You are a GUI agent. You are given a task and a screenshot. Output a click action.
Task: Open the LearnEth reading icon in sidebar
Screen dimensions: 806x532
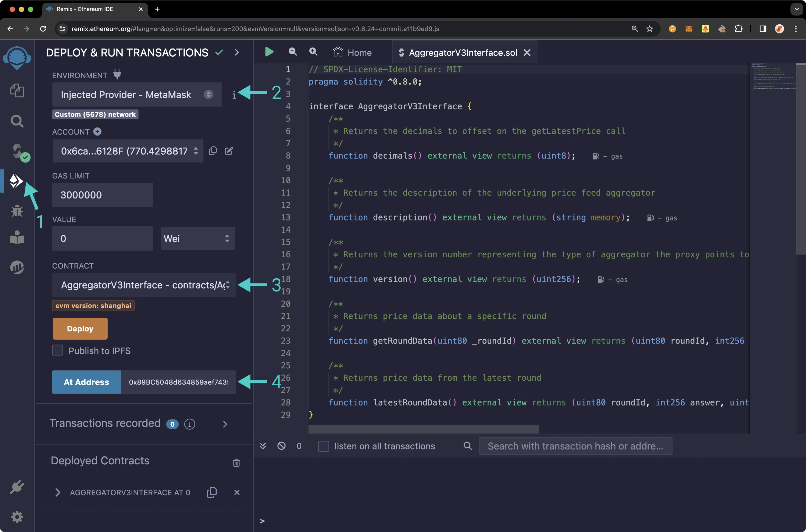coord(17,238)
